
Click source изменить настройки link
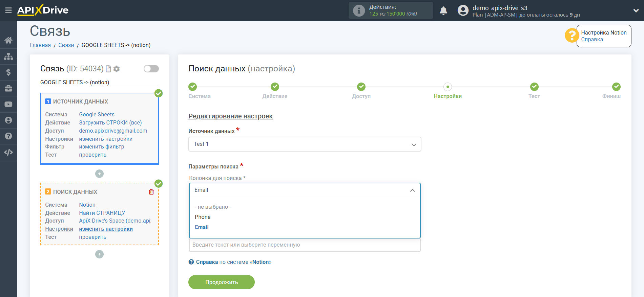coord(106,139)
